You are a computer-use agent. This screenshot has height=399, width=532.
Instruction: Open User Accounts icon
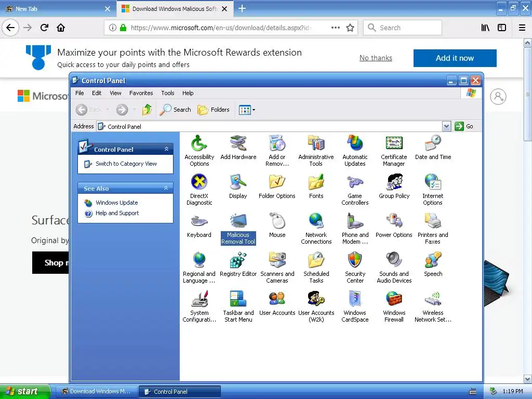(277, 303)
